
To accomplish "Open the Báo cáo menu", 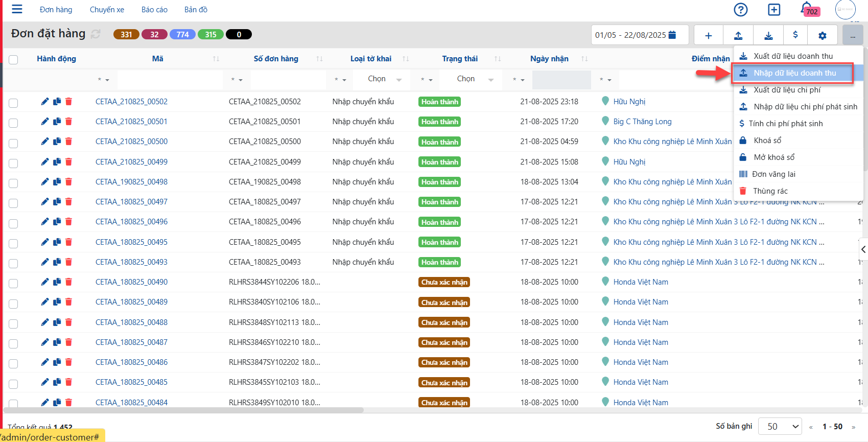I will coord(154,10).
